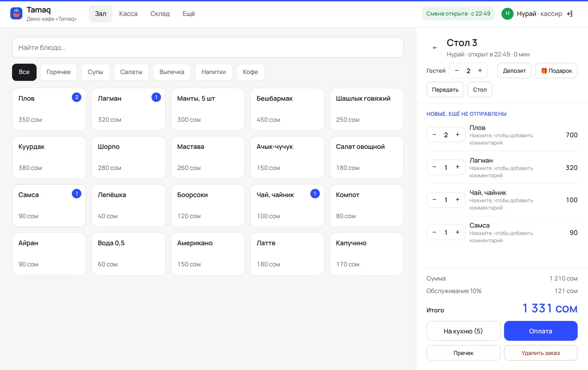This screenshot has width=588, height=370.
Task: Decrease guest count with the minus icon
Action: point(457,71)
